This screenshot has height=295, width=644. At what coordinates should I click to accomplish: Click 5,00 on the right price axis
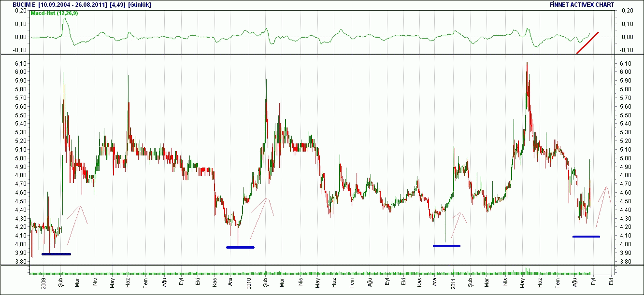(625, 158)
